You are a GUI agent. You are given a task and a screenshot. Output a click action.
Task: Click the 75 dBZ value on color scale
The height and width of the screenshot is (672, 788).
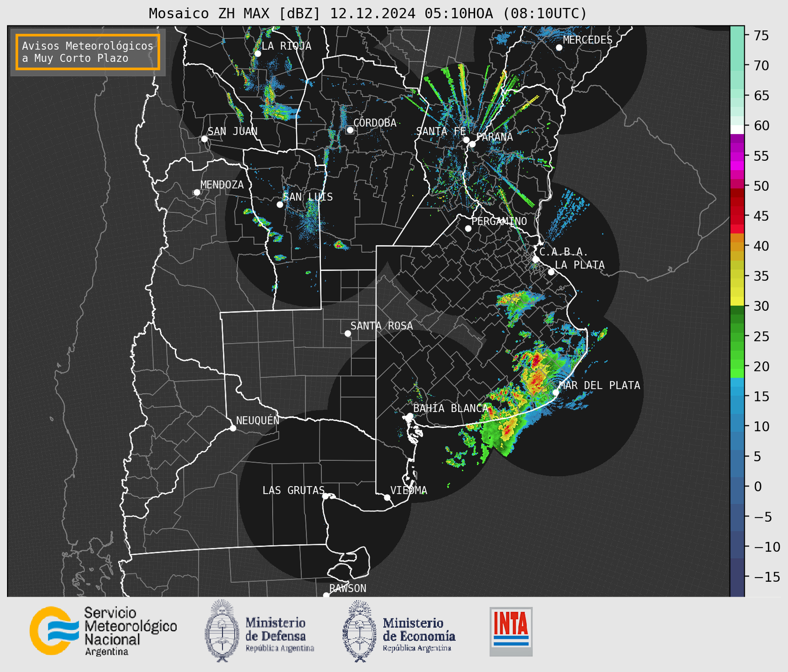[x=761, y=36]
